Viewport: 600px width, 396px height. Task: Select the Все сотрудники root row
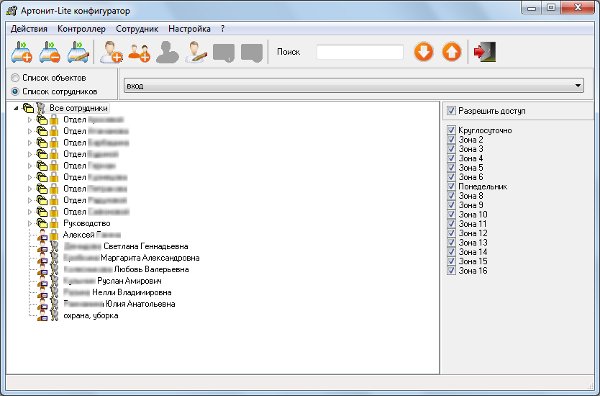78,108
